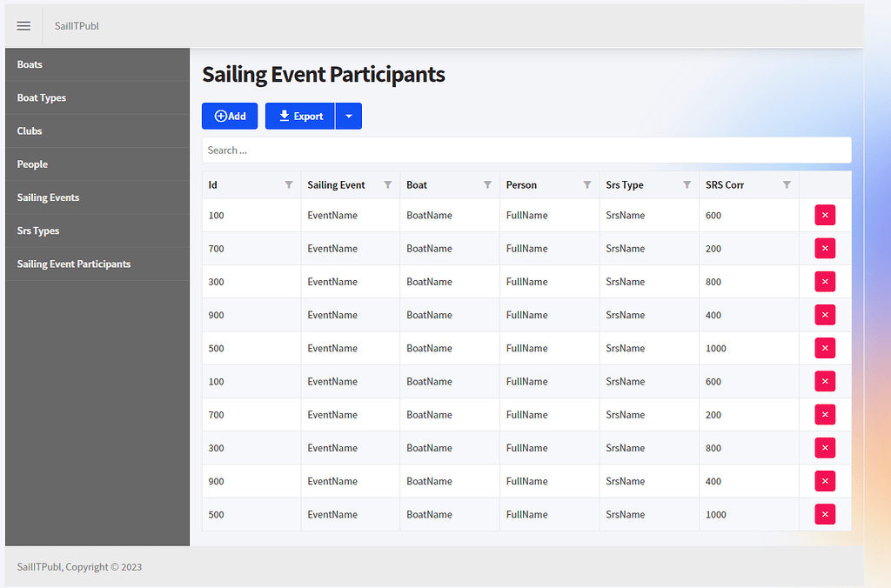Remove the last participant row in the table
Screen dimensions: 891x588
pyautogui.click(x=824, y=514)
